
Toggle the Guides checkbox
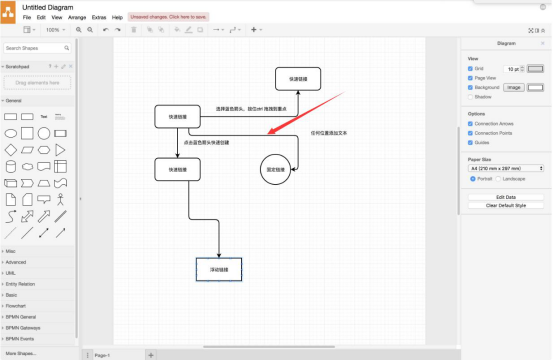pyautogui.click(x=470, y=142)
